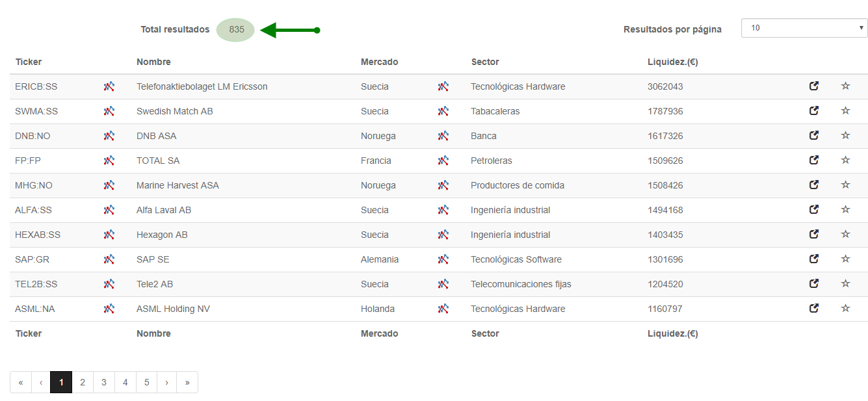Click Marine Harvest ASA name

(x=178, y=185)
